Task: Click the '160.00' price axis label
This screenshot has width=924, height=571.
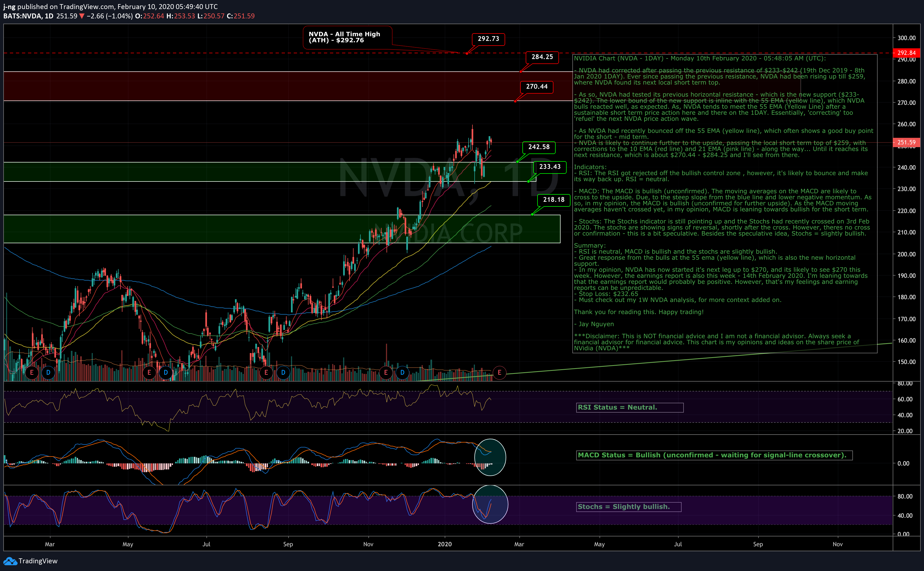Action: [906, 340]
